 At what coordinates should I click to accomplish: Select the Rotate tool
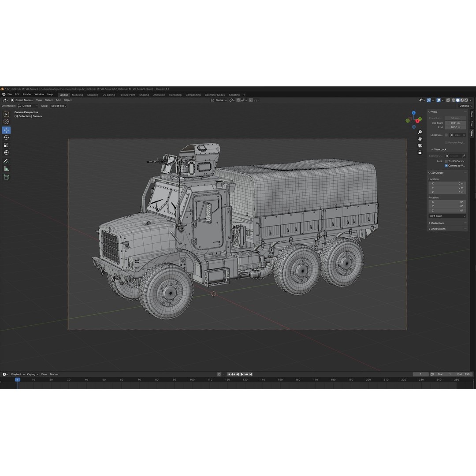point(6,137)
